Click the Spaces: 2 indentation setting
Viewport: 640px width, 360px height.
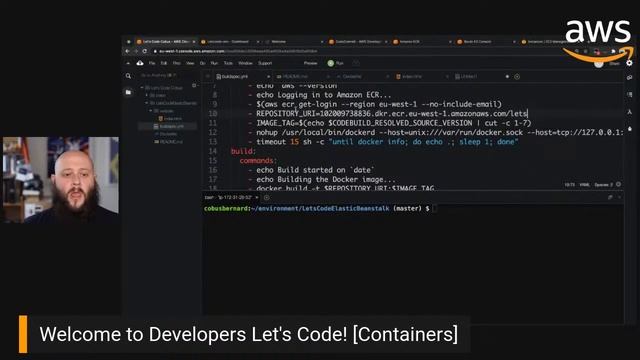pos(603,185)
